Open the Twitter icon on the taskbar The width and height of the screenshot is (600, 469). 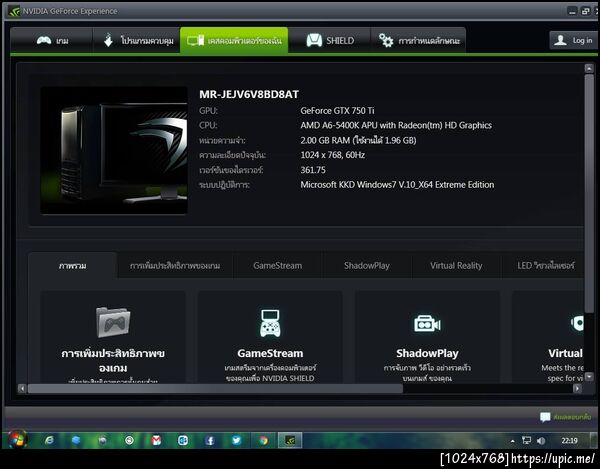click(x=236, y=440)
